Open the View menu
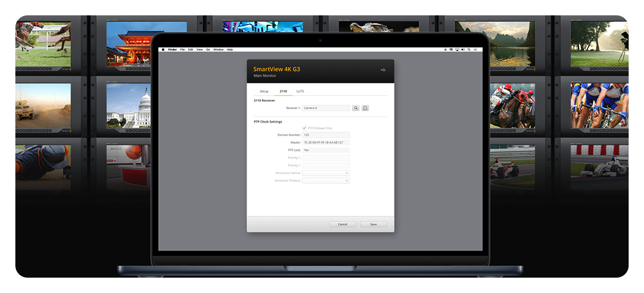Screen dimensions: 644x293 click(199, 49)
